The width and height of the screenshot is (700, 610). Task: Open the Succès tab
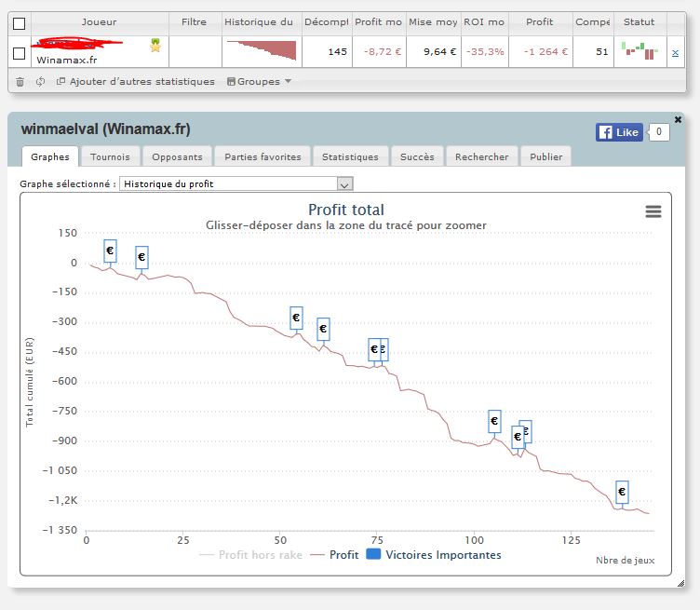coord(417,156)
